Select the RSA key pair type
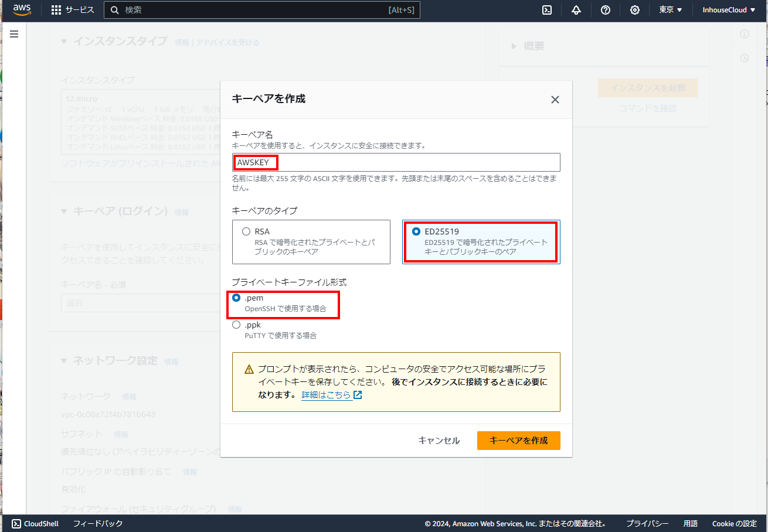Viewport: 768px width, 532px height. pos(246,231)
